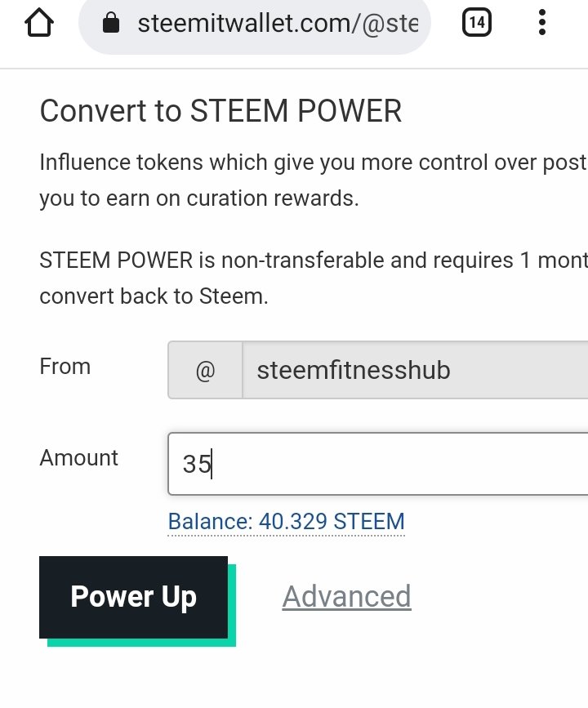The image size is (588, 708).
Task: Click the Power Up button
Action: tap(133, 597)
